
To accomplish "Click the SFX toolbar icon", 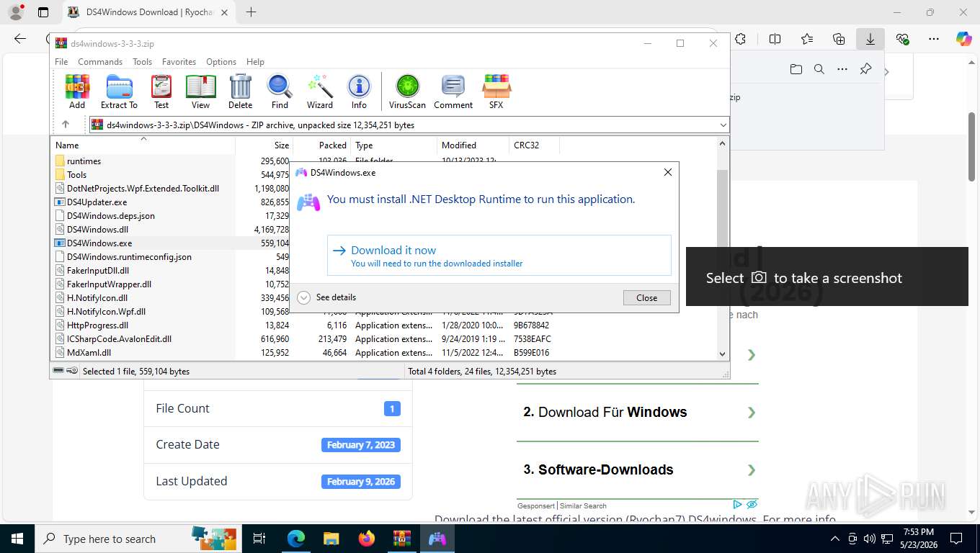I will 496,91.
